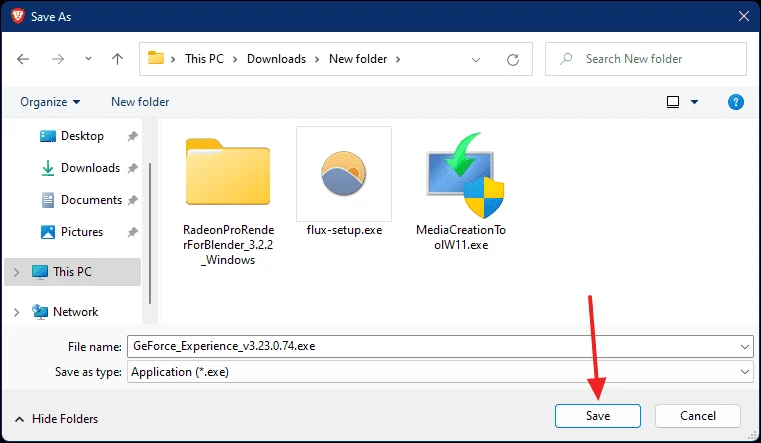
Task: Click the RadeonProRenderForBlender_3.2.2_Windows name label
Action: click(229, 245)
